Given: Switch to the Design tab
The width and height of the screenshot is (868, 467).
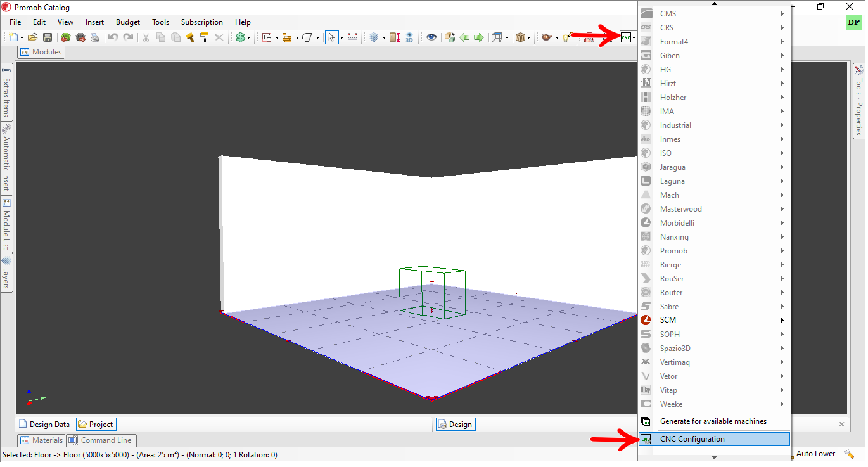Looking at the screenshot, I should 456,425.
